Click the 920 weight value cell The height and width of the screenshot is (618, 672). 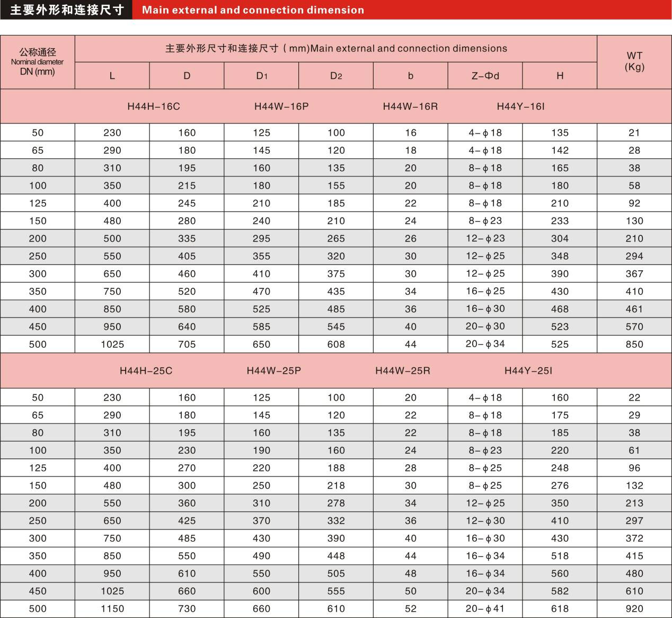tap(634, 609)
